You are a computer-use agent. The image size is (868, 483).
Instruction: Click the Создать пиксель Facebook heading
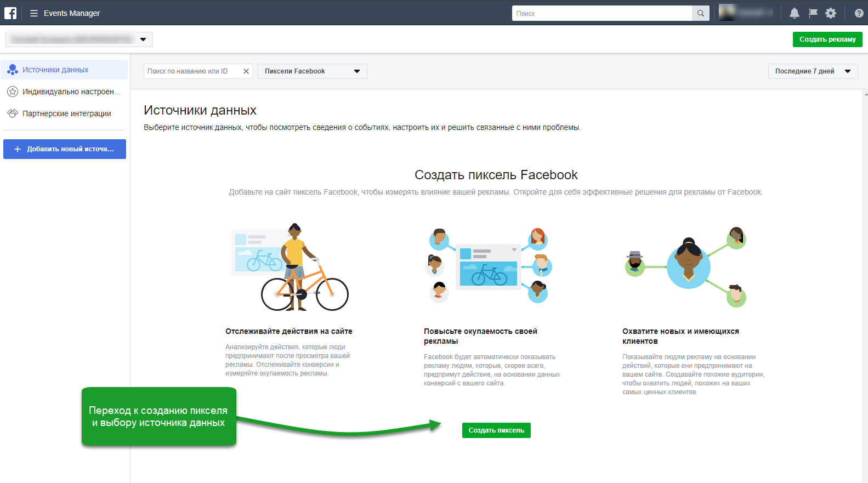pyautogui.click(x=496, y=175)
